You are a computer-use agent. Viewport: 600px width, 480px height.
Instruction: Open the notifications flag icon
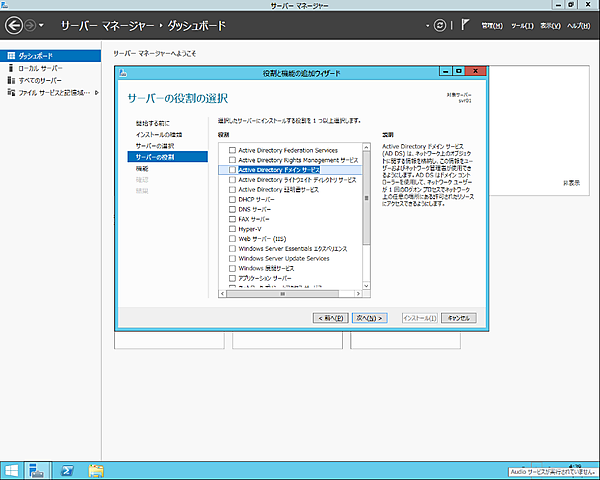pos(464,24)
